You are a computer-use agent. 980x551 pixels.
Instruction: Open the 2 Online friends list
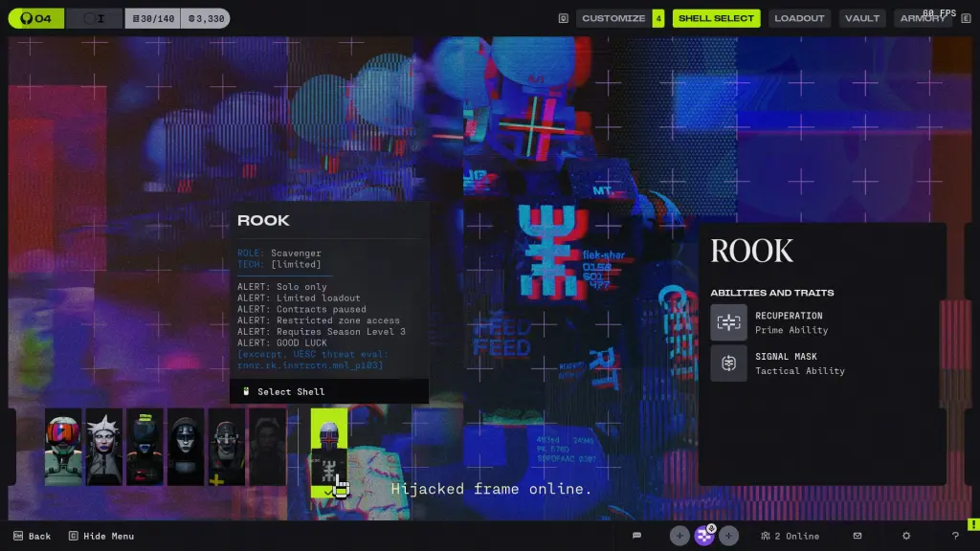coord(790,536)
